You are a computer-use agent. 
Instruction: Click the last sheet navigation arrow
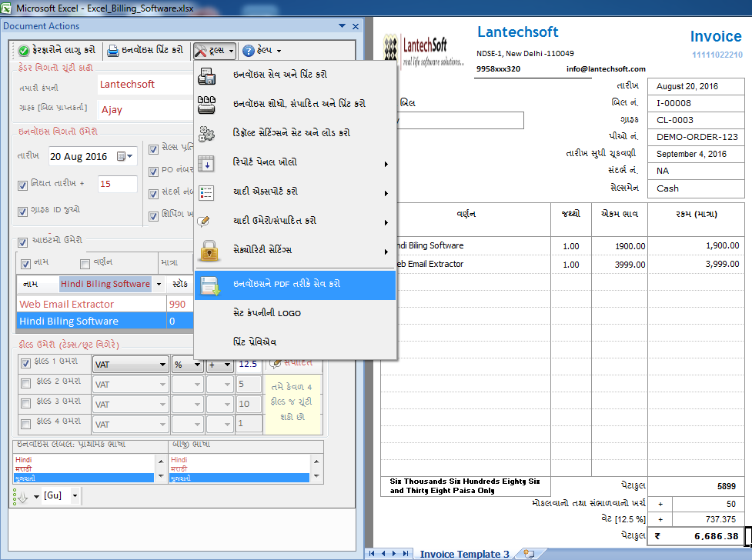coord(406,553)
